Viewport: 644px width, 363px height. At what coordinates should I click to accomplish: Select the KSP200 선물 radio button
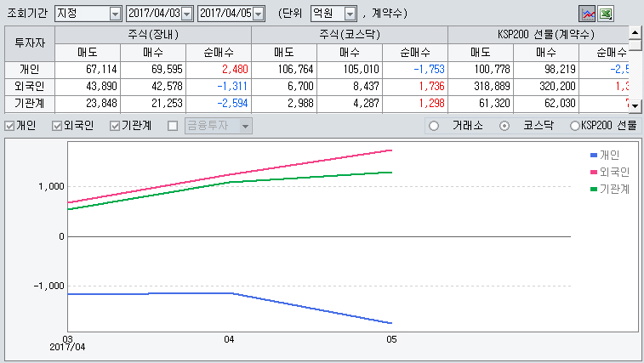(573, 126)
